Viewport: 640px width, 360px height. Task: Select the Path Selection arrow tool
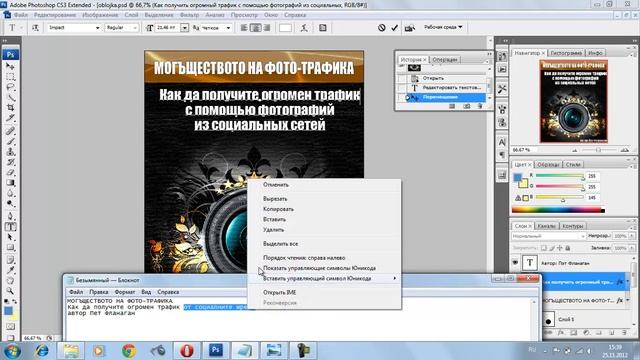[x=11, y=237]
